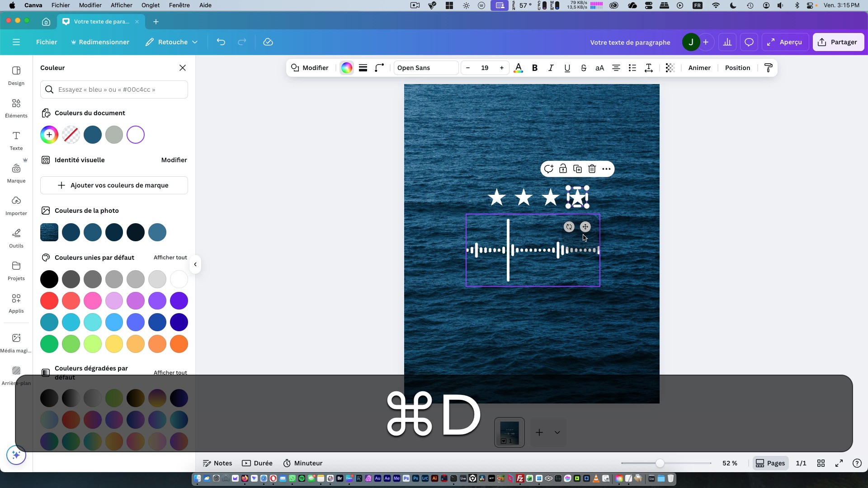Open the Fichier menu in Canva header
The width and height of the screenshot is (868, 488).
tap(47, 42)
